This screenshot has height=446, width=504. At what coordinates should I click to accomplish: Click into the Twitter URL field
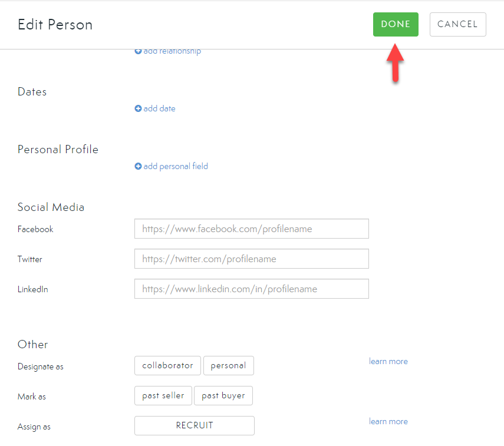click(x=251, y=259)
